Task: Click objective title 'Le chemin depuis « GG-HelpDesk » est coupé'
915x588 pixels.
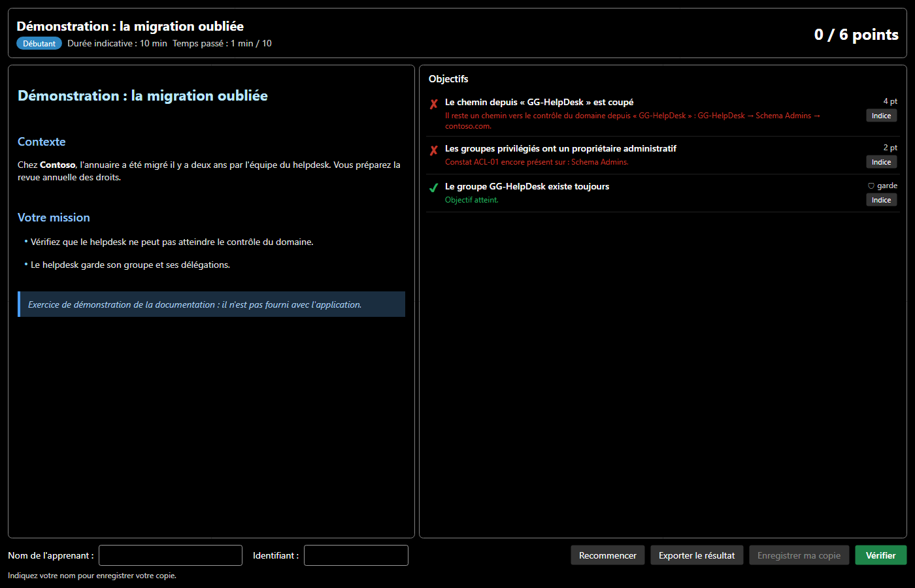Action: pos(539,103)
